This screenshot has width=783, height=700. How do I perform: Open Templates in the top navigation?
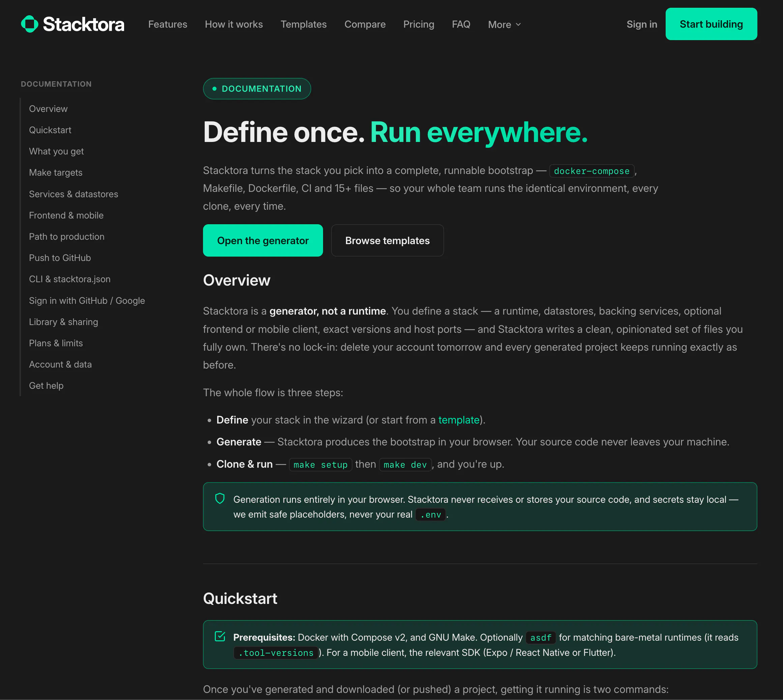(x=304, y=24)
